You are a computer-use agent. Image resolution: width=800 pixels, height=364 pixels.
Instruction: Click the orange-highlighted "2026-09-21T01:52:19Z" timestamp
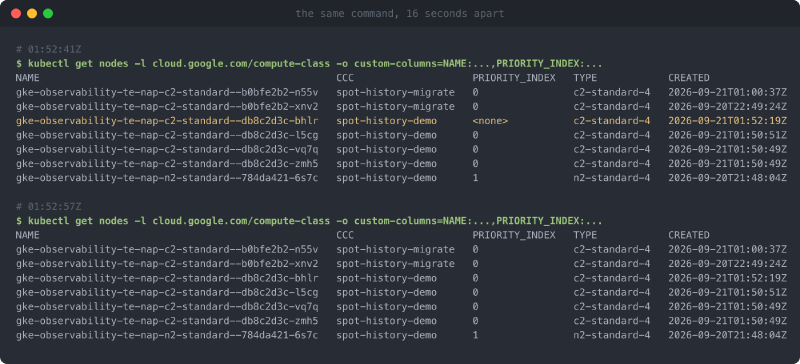point(728,121)
